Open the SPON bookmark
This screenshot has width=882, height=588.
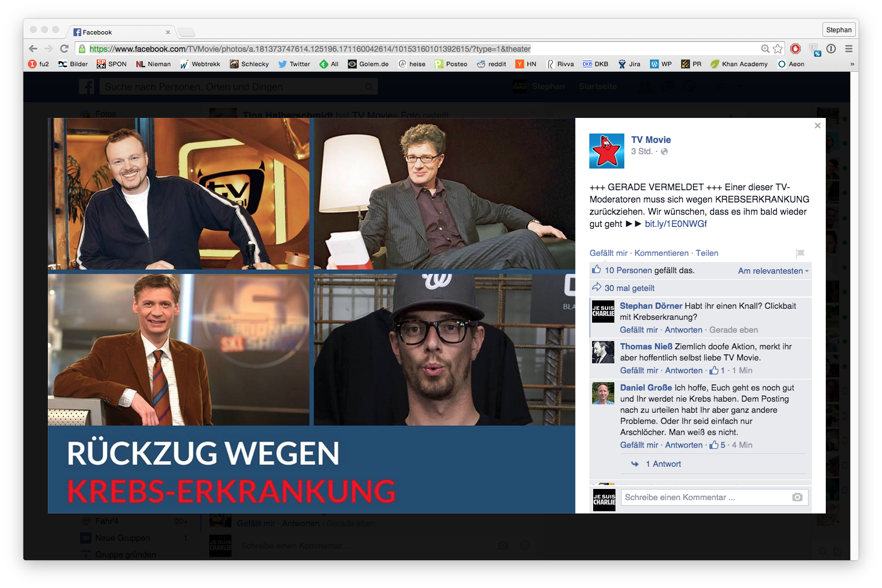pos(112,64)
